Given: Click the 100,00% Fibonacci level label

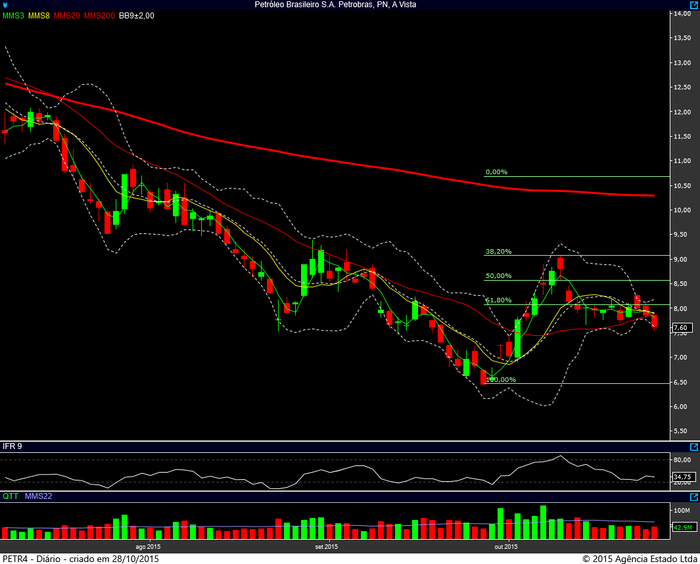Looking at the screenshot, I should (x=500, y=379).
